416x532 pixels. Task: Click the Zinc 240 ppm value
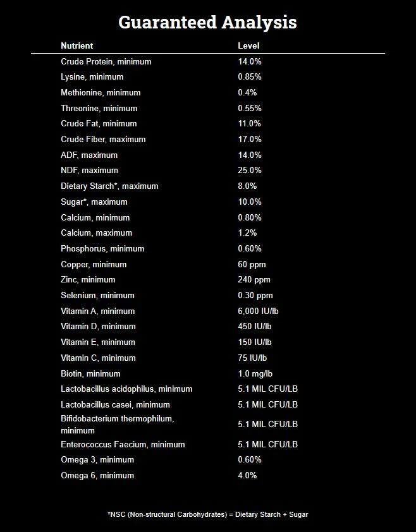[254, 279]
